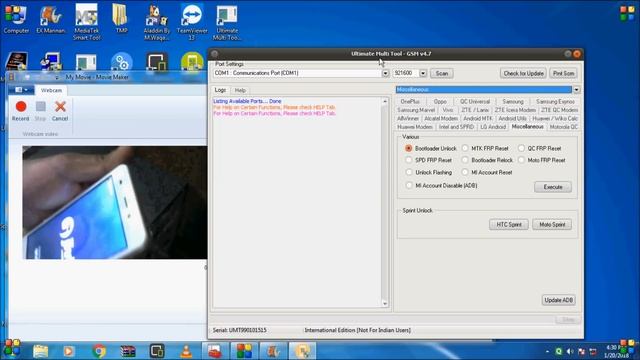Select Bootloader Relock radio option

(487, 160)
